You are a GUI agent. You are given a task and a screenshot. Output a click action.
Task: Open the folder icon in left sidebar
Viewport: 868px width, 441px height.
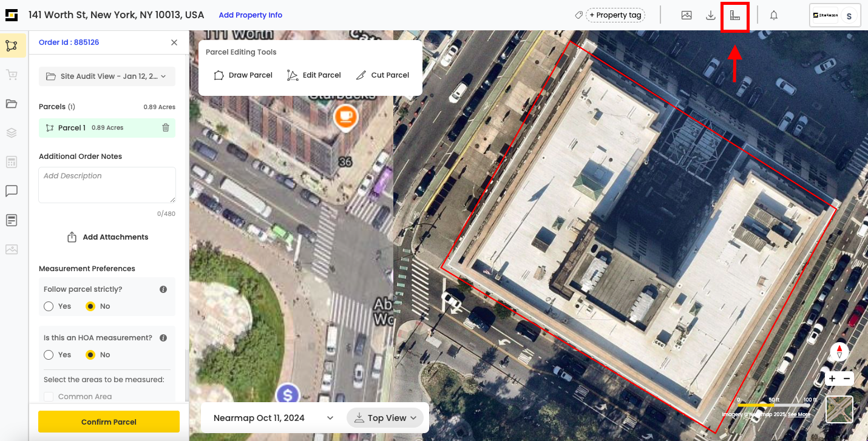coord(11,104)
